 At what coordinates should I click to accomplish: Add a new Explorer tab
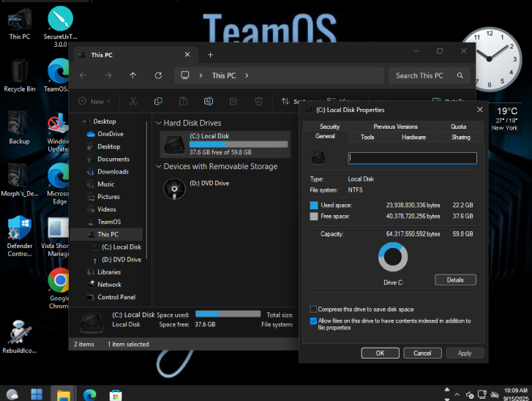coord(210,55)
